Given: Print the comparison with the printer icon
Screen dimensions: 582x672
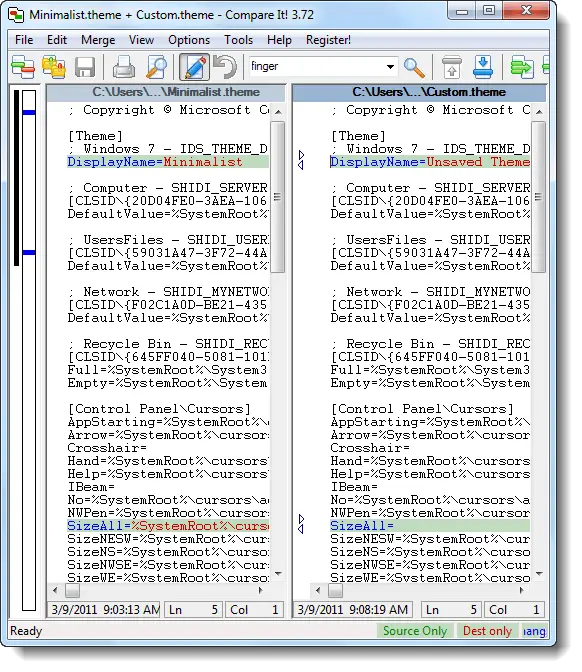Looking at the screenshot, I should coord(124,67).
